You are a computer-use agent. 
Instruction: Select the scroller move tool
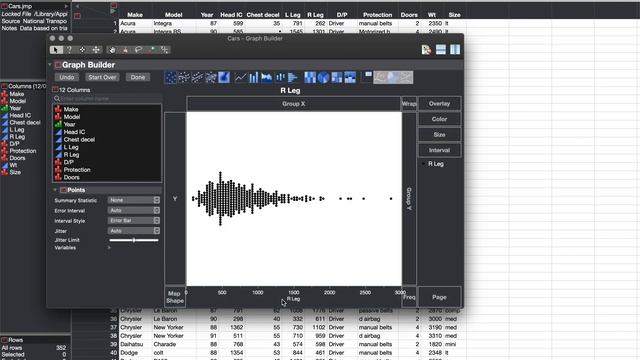(96, 50)
